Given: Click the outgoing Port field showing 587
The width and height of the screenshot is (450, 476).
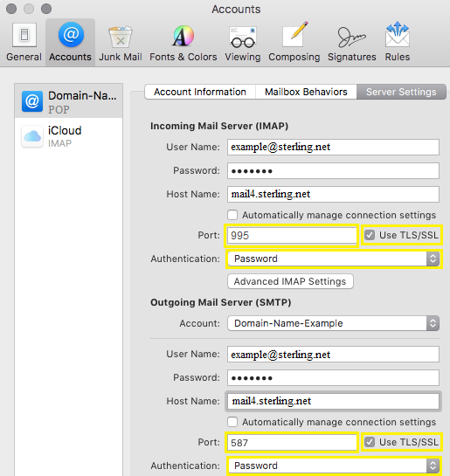Looking at the screenshot, I should 292,442.
